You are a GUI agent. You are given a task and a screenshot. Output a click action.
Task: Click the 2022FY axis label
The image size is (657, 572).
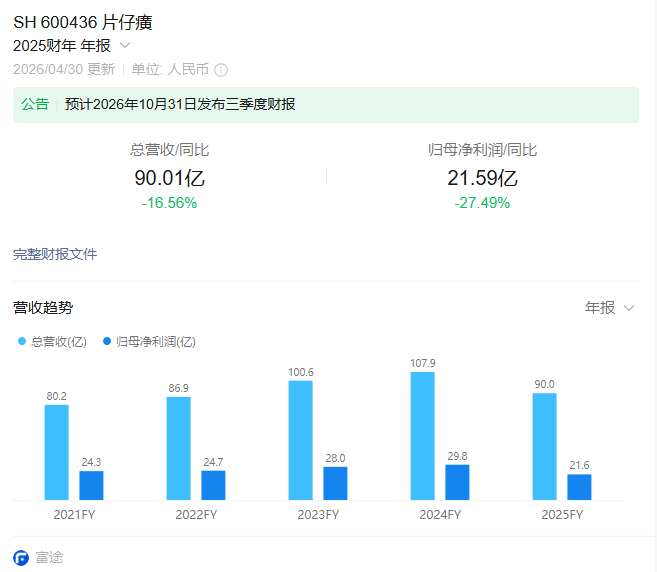[x=196, y=514]
